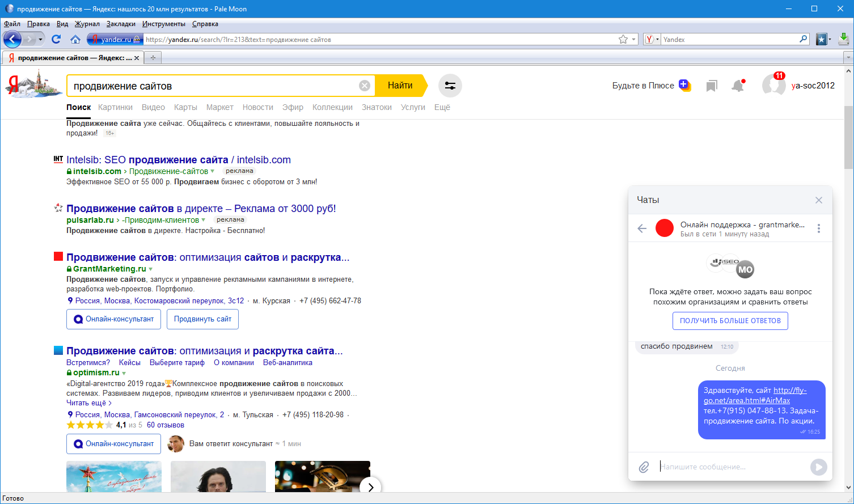Open the fly-go.net link in chat
854x504 pixels.
755,395
